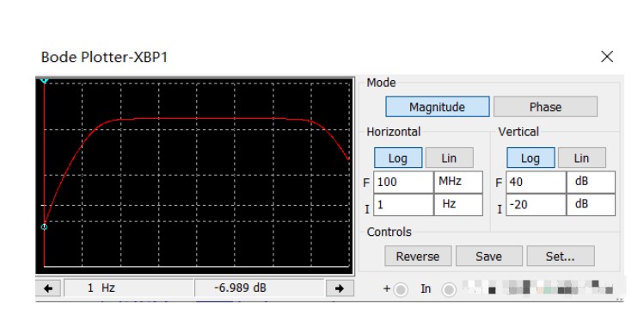Image resolution: width=644 pixels, height=310 pixels.
Task: Set Horizontal axis to Log
Action: (398, 158)
